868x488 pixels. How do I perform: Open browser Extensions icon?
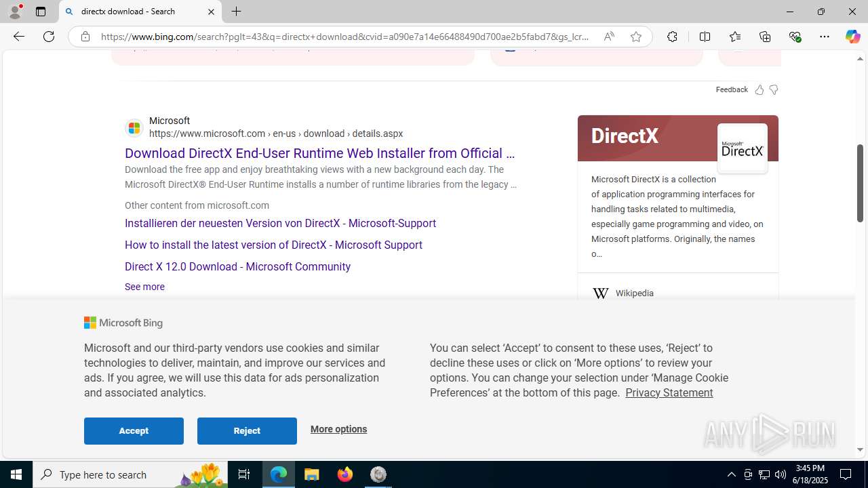(672, 37)
